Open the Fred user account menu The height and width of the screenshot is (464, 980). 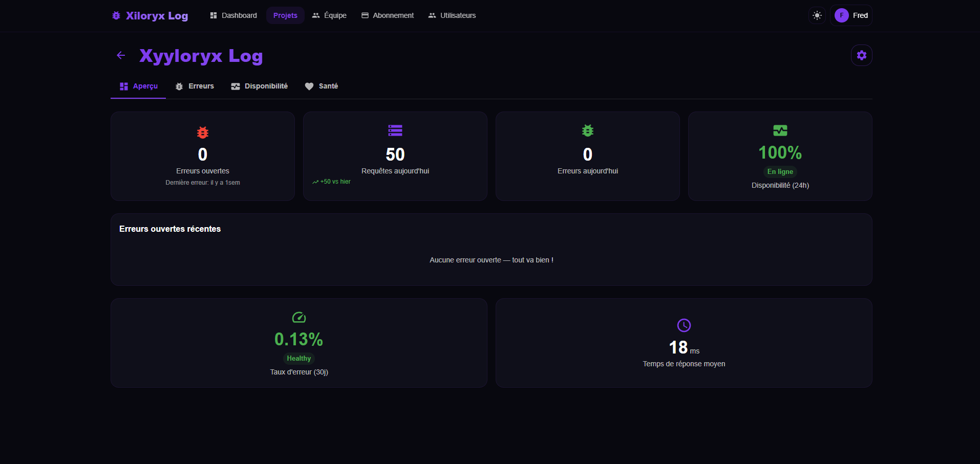(x=851, y=15)
